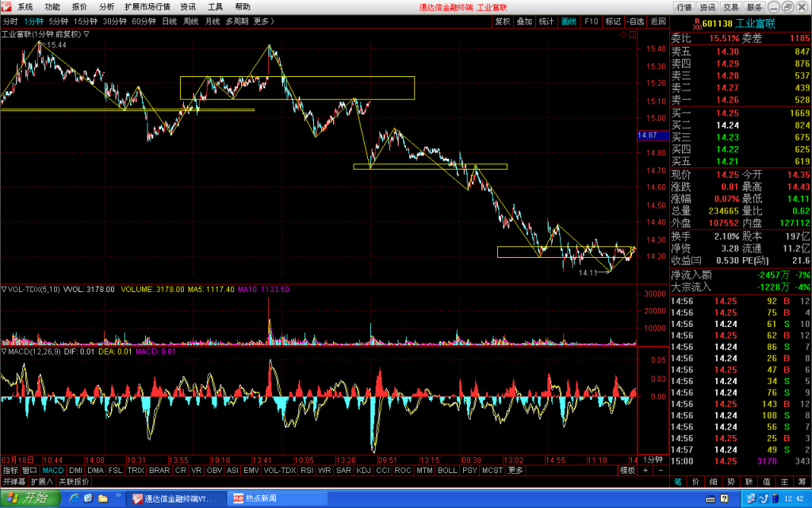Click the red diamond icon above the chart
The image size is (812, 508).
(623, 35)
